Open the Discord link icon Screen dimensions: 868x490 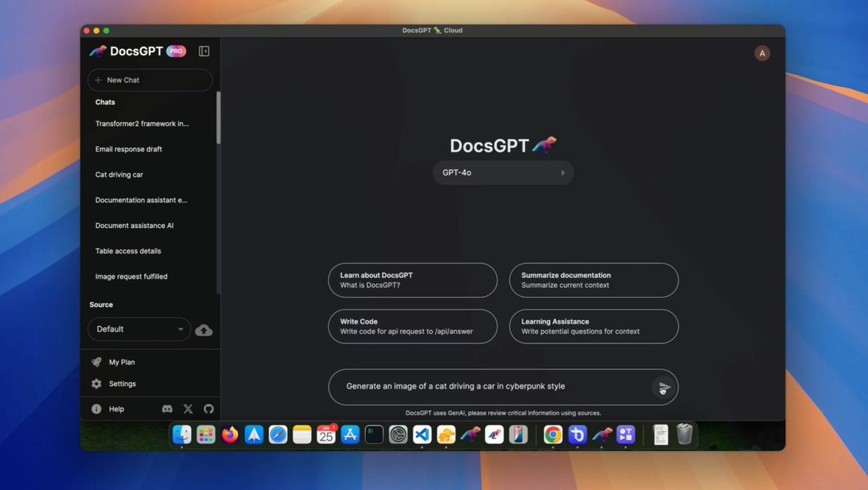pyautogui.click(x=168, y=409)
